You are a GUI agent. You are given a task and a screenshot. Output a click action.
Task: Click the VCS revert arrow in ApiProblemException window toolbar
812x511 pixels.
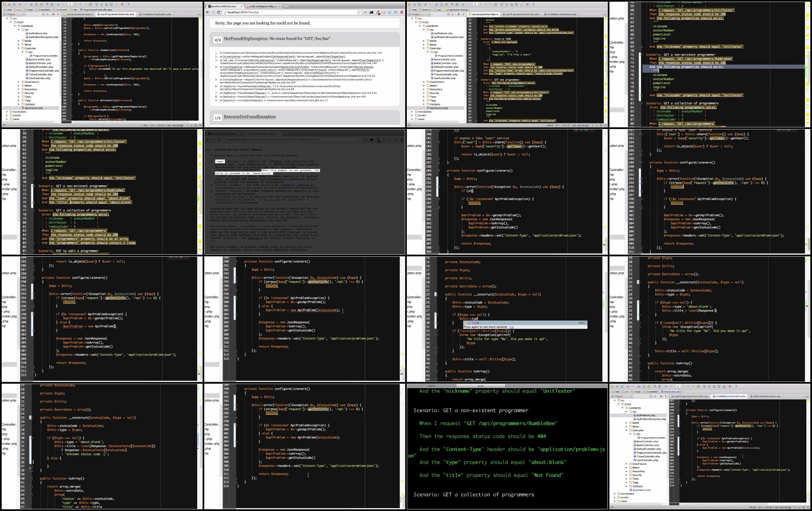click(724, 386)
